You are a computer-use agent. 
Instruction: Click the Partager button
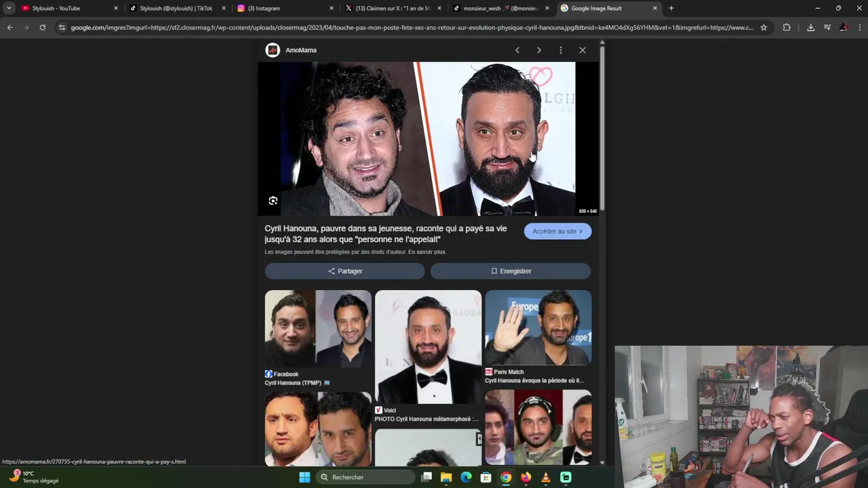(344, 271)
